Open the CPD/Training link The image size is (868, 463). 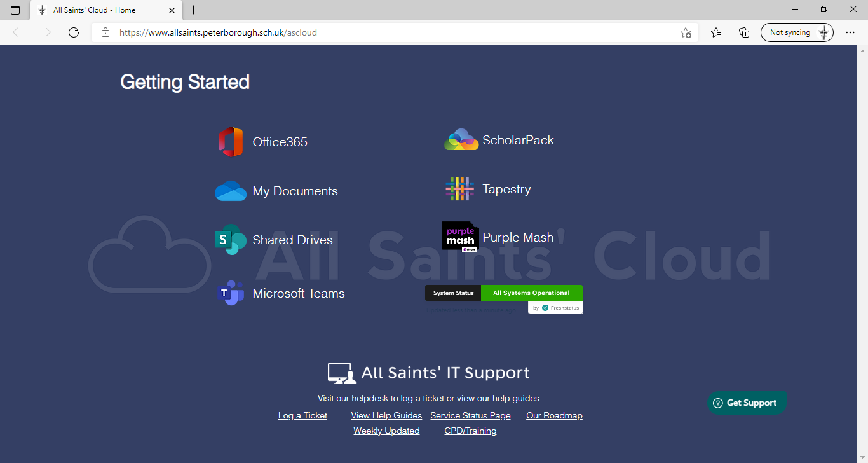point(470,431)
